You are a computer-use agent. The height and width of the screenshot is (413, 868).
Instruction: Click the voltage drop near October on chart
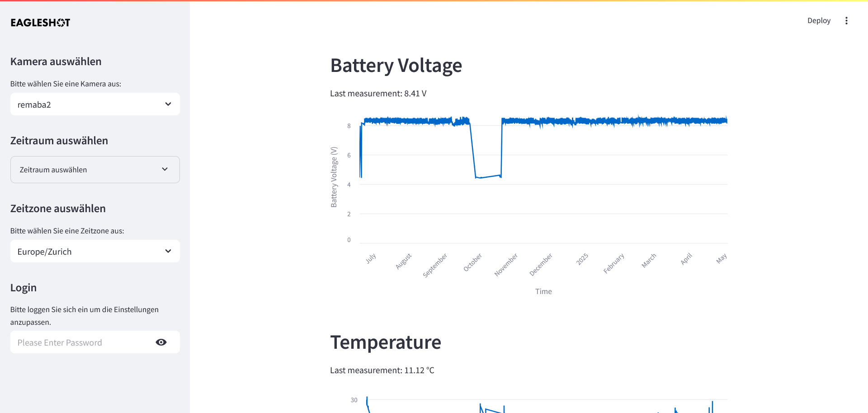(487, 176)
